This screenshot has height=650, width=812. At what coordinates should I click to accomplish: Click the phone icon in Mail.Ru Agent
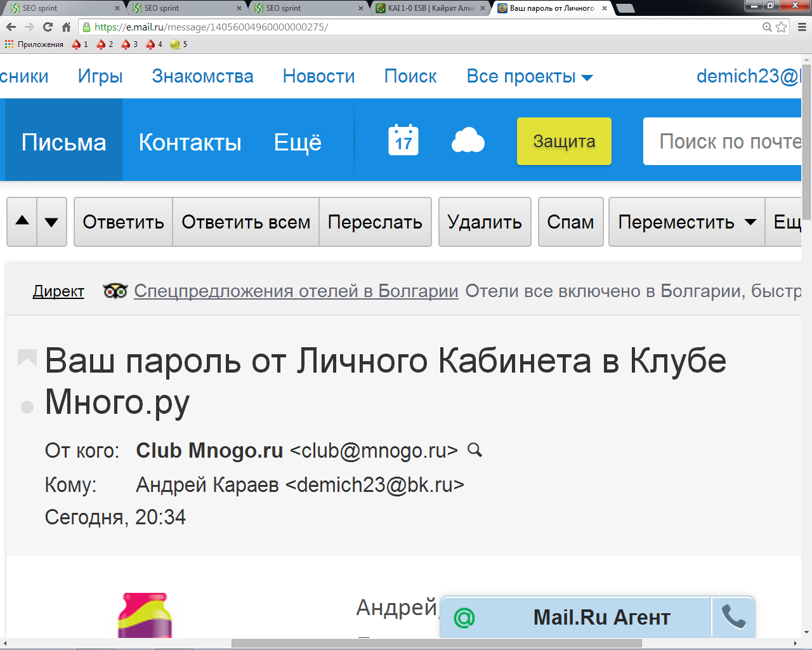point(733,616)
